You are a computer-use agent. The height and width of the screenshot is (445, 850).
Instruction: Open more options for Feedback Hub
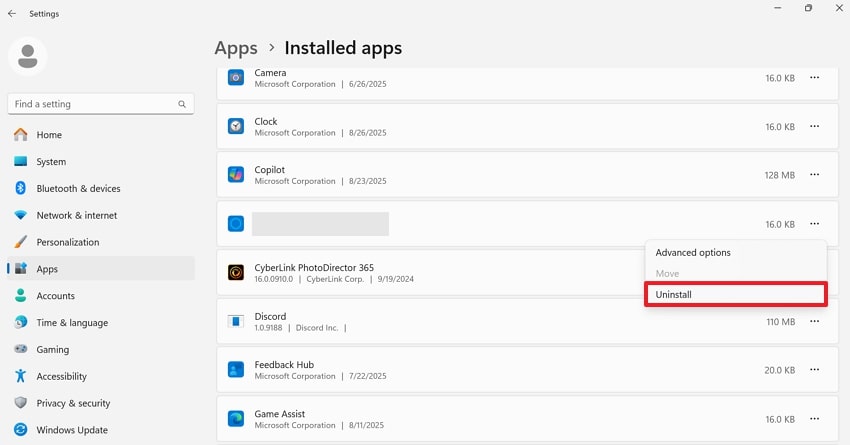point(814,370)
